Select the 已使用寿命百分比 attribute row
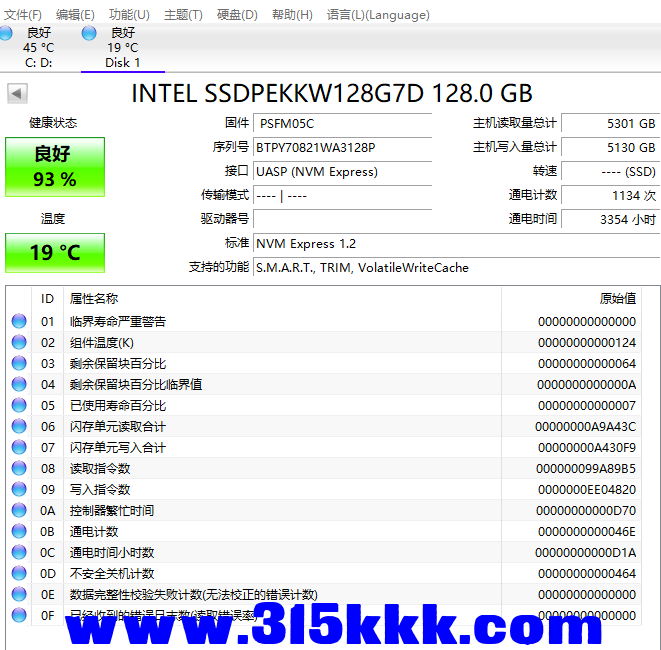 point(324,406)
